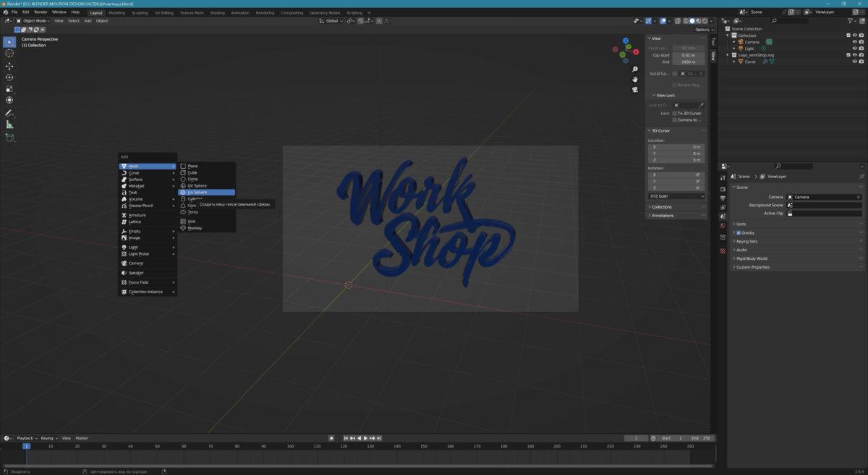This screenshot has width=868, height=475.
Task: Uncheck Collection exclude checkbox in outliner
Action: (848, 35)
